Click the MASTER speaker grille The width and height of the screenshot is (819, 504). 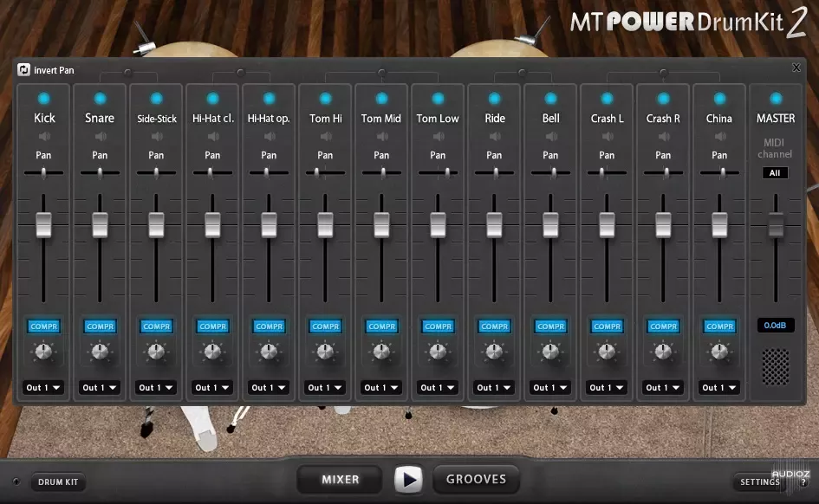pyautogui.click(x=776, y=367)
